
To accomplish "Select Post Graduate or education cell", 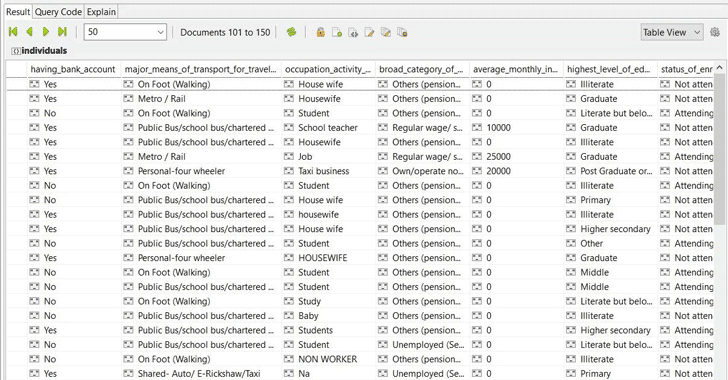I will pos(611,171).
